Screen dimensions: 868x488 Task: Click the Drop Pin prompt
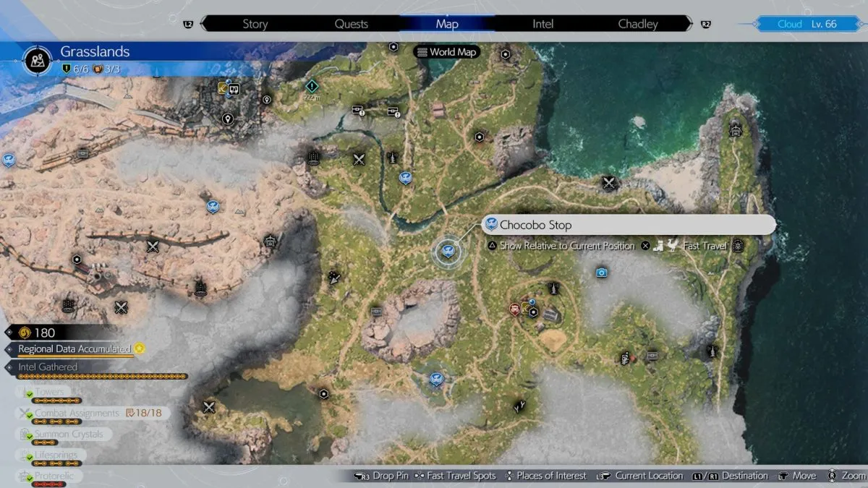383,476
